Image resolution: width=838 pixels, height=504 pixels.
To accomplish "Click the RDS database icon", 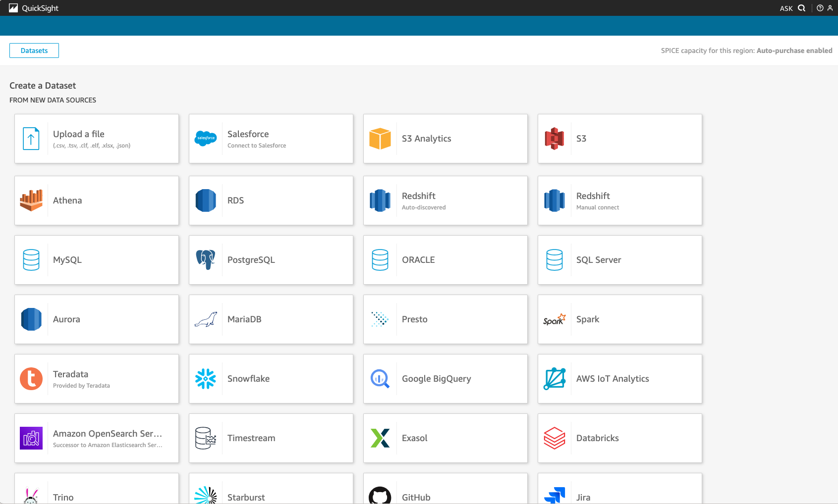I will click(x=206, y=201).
